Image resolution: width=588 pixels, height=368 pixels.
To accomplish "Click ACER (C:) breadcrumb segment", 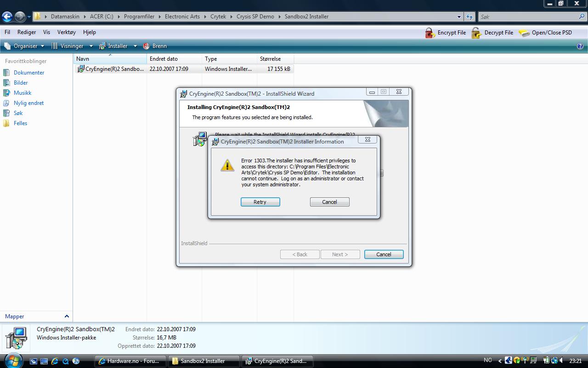I will coord(102,17).
